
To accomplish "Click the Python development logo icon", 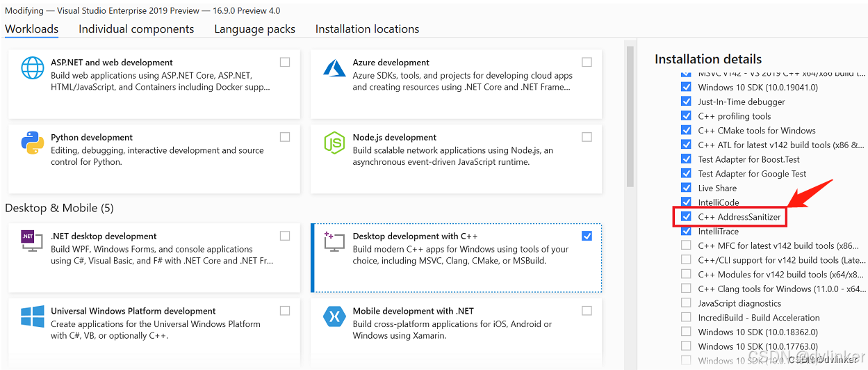I will [x=33, y=143].
